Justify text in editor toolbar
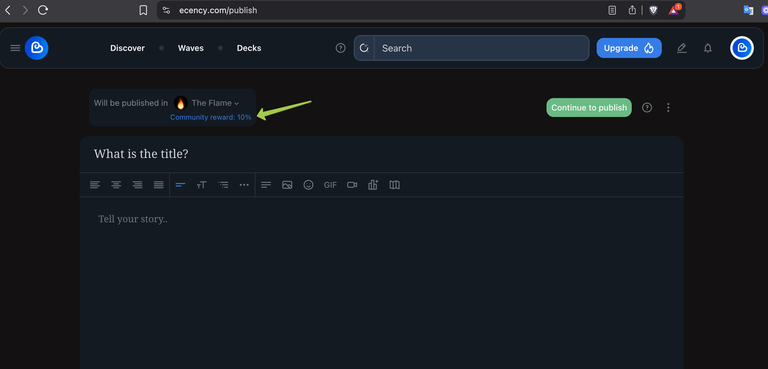 point(159,185)
